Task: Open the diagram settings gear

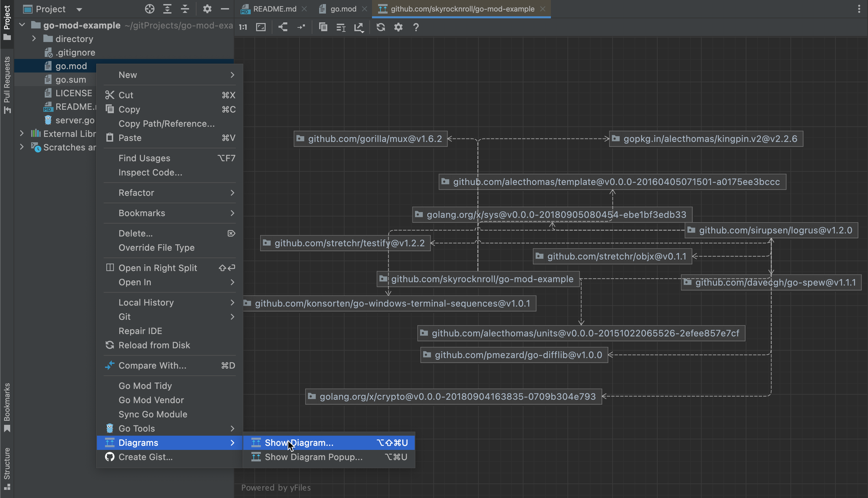Action: 398,27
